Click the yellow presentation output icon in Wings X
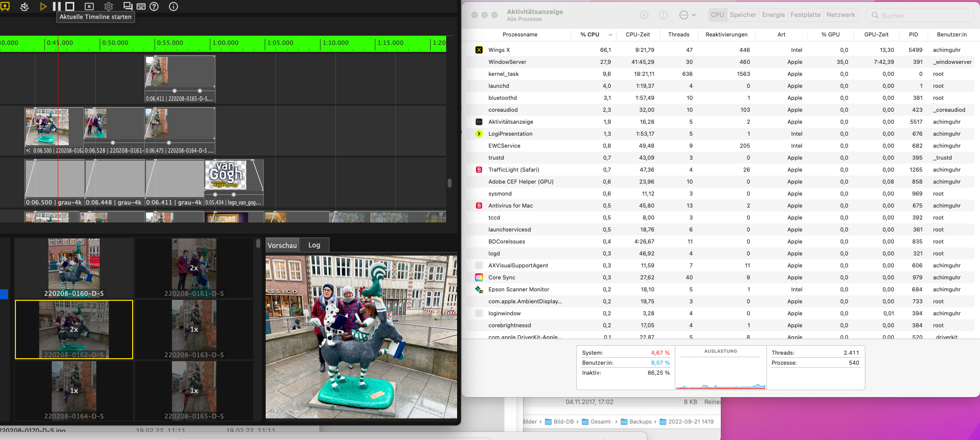The height and width of the screenshot is (440, 980). tap(5, 6)
